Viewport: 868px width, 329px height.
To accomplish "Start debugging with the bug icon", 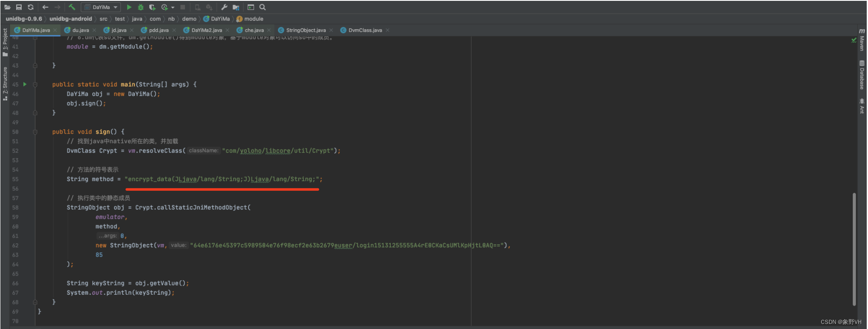I will click(140, 7).
